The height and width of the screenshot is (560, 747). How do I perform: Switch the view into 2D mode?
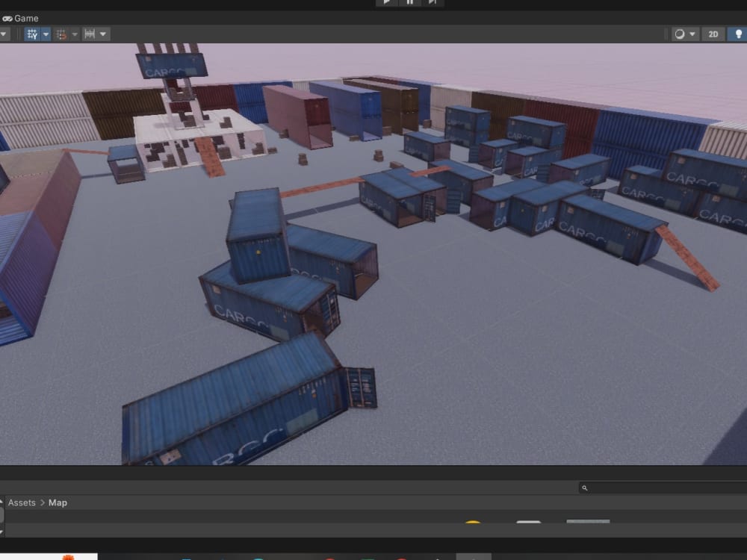[713, 34]
